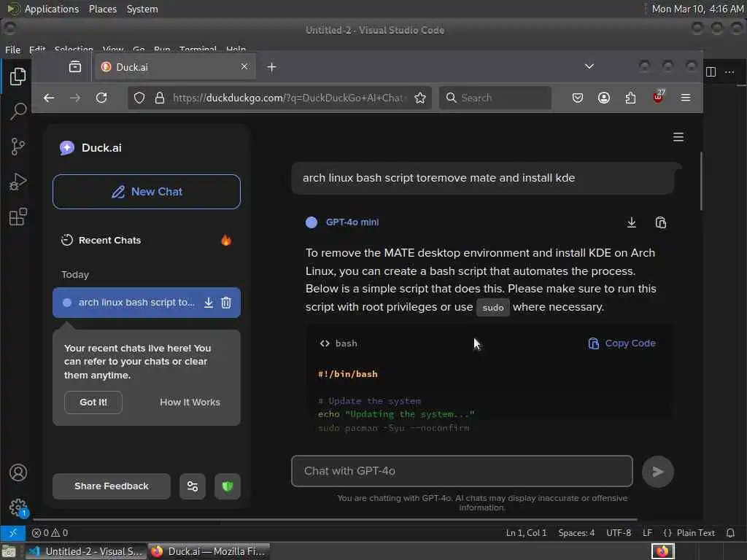Viewport: 747px width, 560px height.
Task: Click the Firefox Search box
Action: point(495,98)
